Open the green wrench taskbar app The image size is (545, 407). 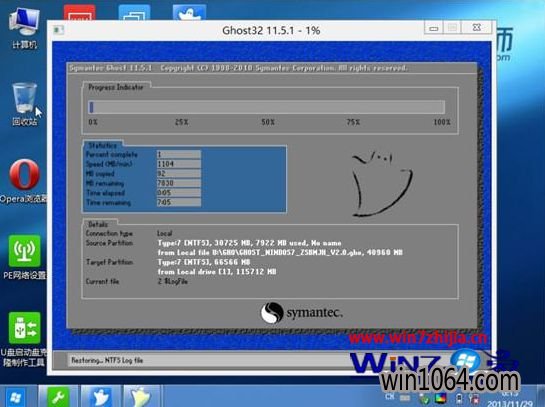click(x=58, y=396)
